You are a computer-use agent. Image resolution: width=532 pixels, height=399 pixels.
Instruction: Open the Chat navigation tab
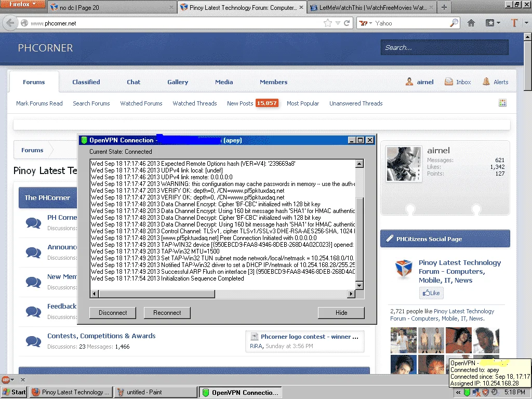click(134, 82)
